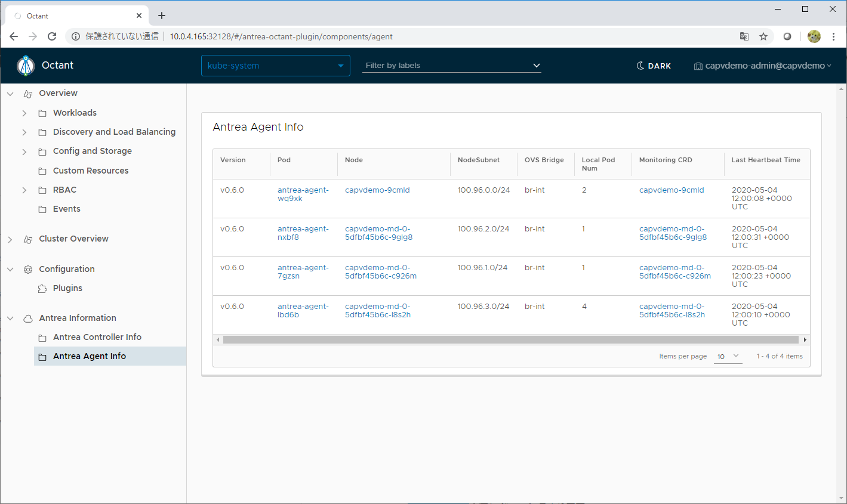Screen dimensions: 847x504
Task: Click the Cluster Overview icon
Action: (x=28, y=239)
